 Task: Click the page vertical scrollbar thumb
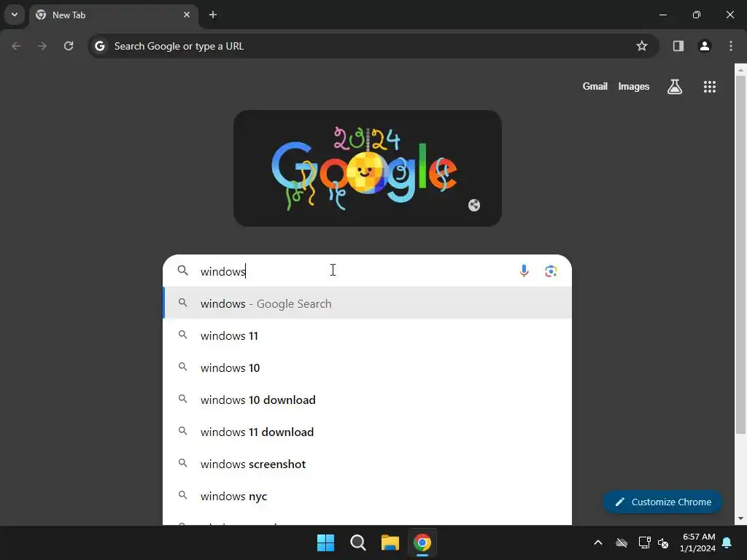[740, 254]
